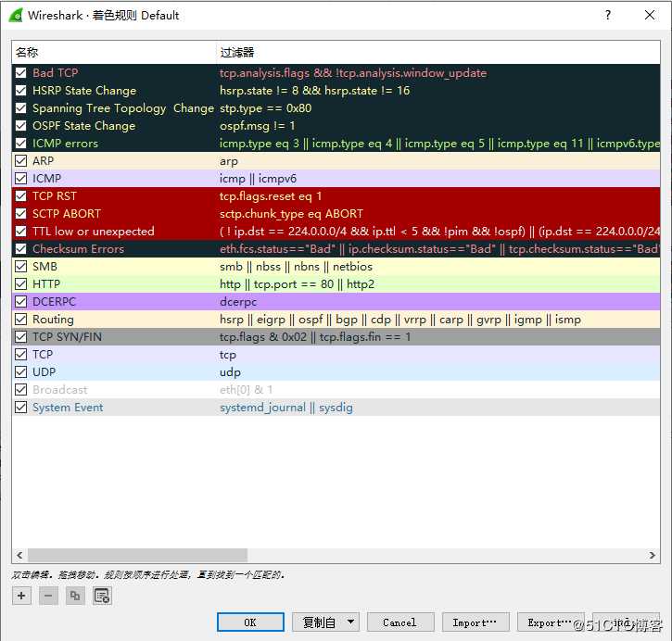Screen dimensions: 672x641
Task: Click the 名称 column header
Action: (114, 52)
